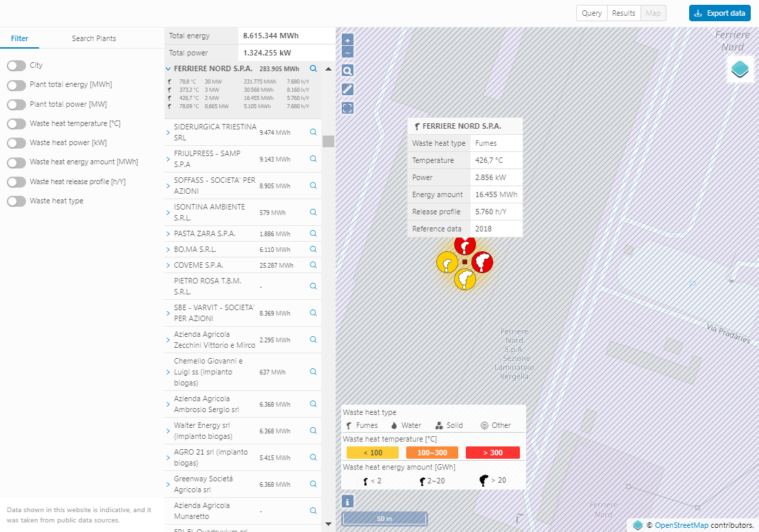This screenshot has height=532, width=759.
Task: Open the Query view
Action: click(x=592, y=13)
